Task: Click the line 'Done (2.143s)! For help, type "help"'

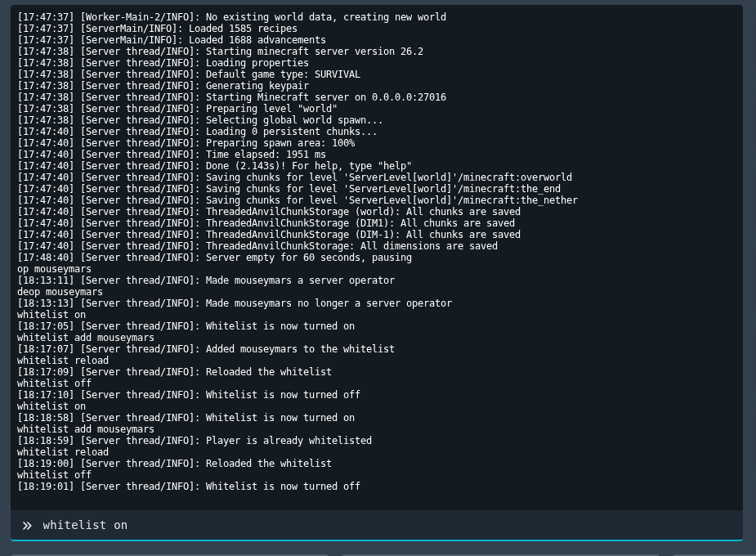Action: point(215,166)
